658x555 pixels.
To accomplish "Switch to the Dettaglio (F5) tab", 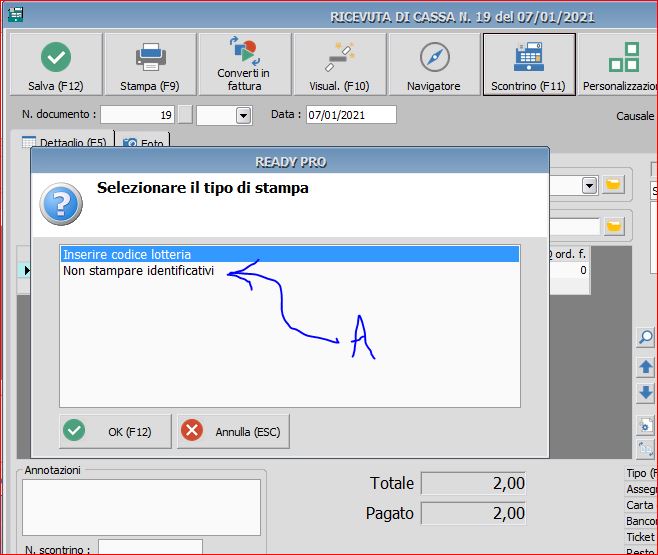I will 65,142.
